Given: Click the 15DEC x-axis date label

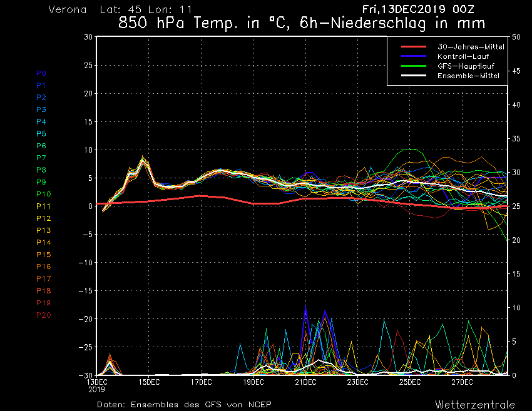Looking at the screenshot, I should click(149, 382).
